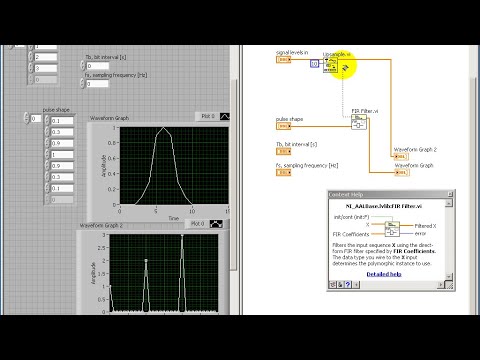Click the 'Waveform Graph 2' front panel label
480x360 pixels.
(x=101, y=226)
